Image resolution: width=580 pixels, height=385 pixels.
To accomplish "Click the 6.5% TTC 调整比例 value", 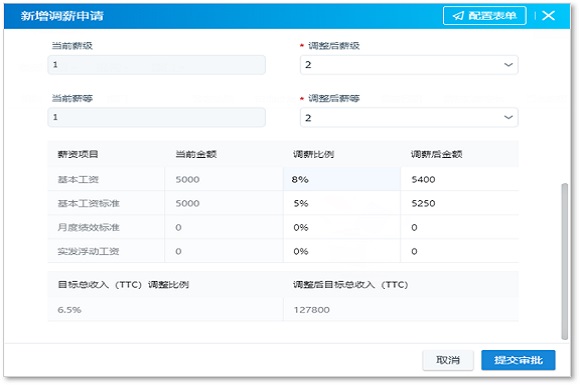I will 69,310.
